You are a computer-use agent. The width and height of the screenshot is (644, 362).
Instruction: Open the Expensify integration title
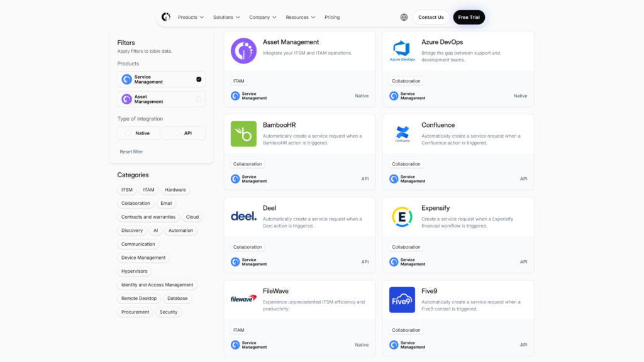[435, 208]
